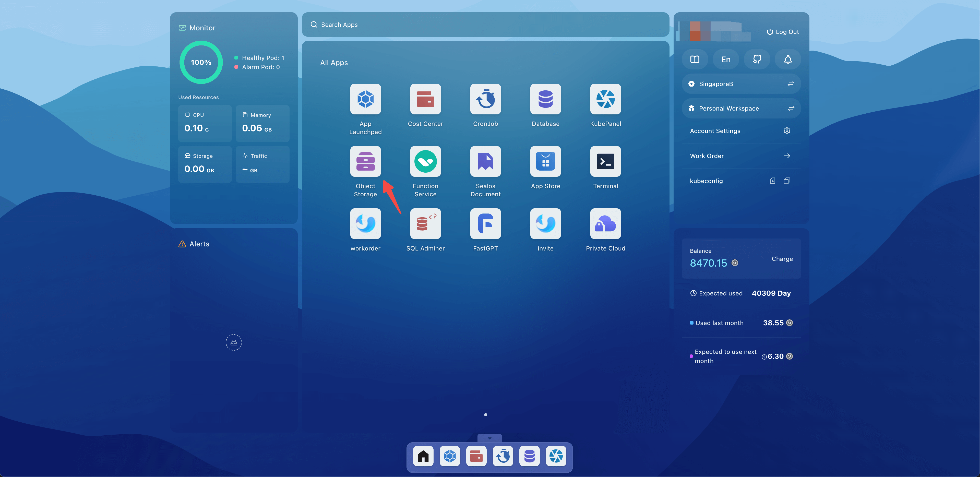This screenshot has height=477, width=980.
Task: Launch the Terminal app
Action: click(605, 161)
